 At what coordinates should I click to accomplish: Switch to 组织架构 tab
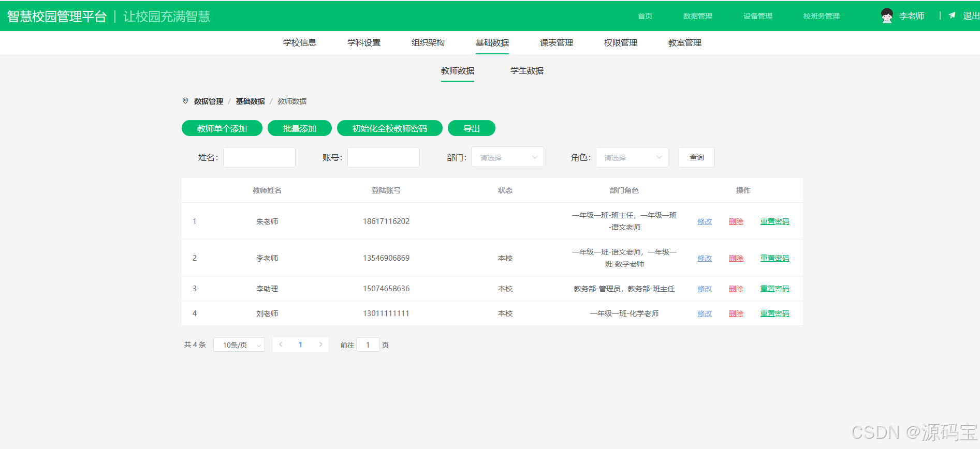[x=428, y=42]
